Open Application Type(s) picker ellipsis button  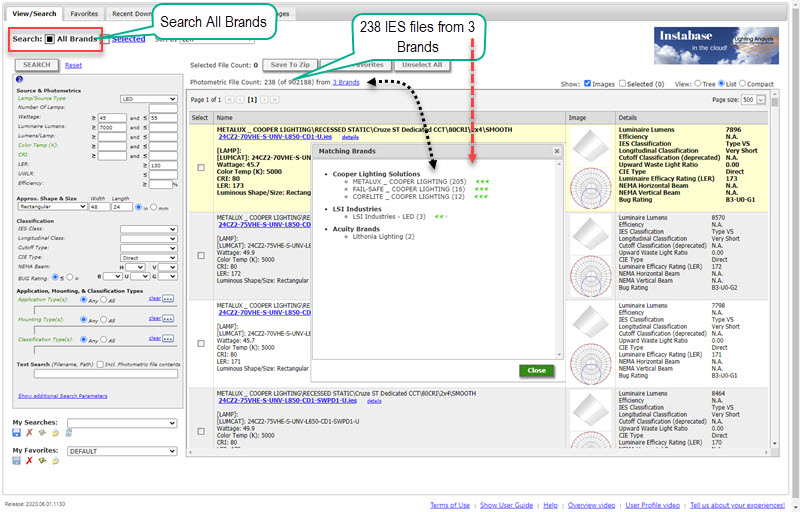pos(168,298)
